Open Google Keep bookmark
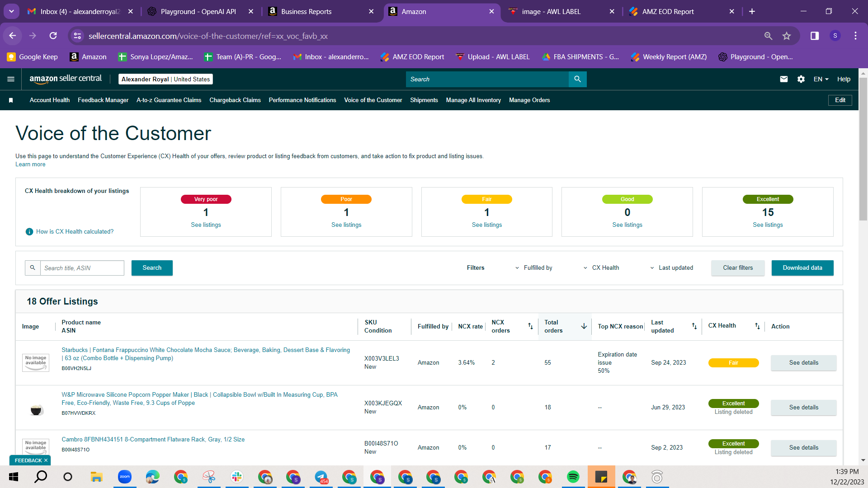This screenshot has height=488, width=868. pyautogui.click(x=33, y=57)
